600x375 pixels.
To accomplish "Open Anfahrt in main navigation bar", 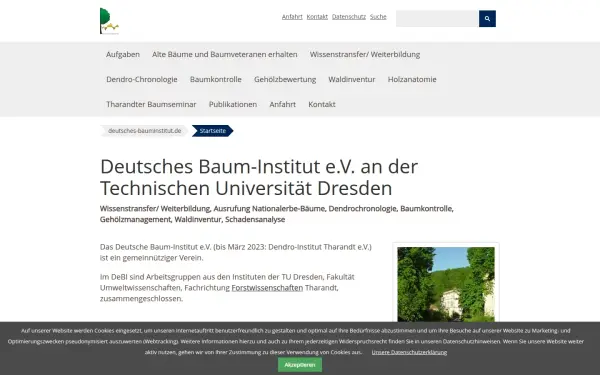I will point(282,104).
